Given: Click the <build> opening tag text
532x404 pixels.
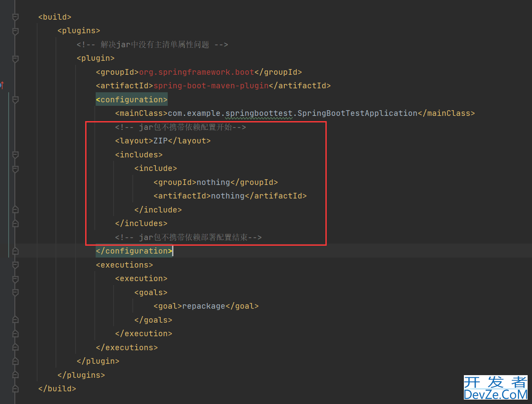Looking at the screenshot, I should pos(55,17).
